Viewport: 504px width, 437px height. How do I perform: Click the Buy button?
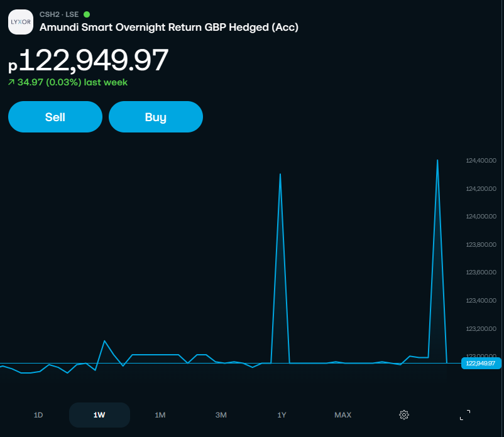pos(156,117)
